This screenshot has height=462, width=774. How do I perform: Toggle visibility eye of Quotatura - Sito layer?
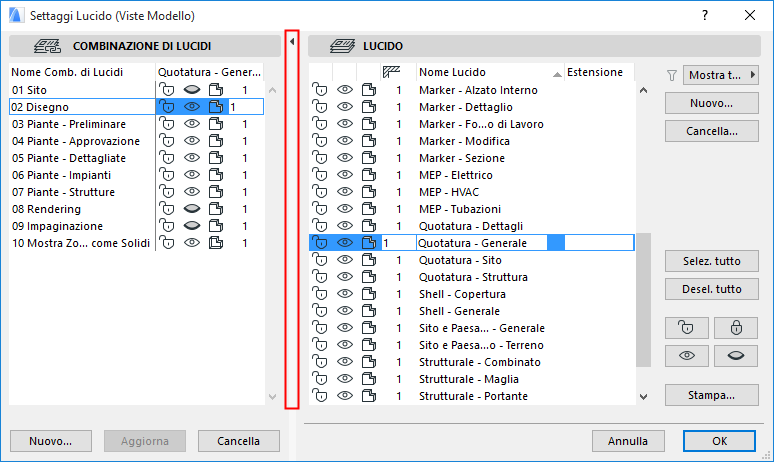345,260
